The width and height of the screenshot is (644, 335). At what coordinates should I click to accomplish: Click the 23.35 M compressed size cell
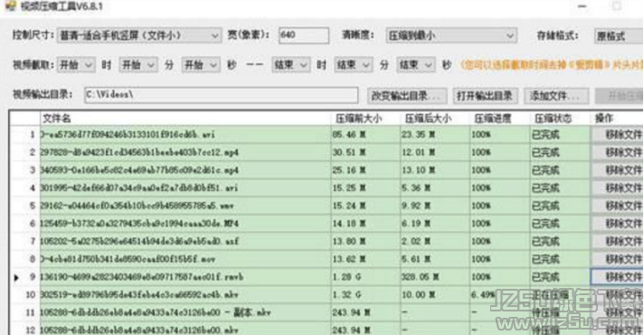click(x=435, y=135)
